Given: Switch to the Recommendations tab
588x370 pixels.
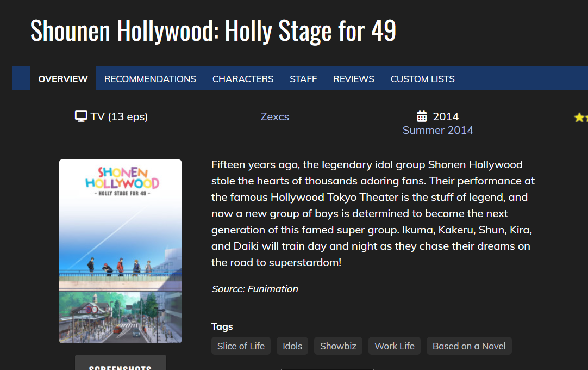Looking at the screenshot, I should (x=150, y=79).
